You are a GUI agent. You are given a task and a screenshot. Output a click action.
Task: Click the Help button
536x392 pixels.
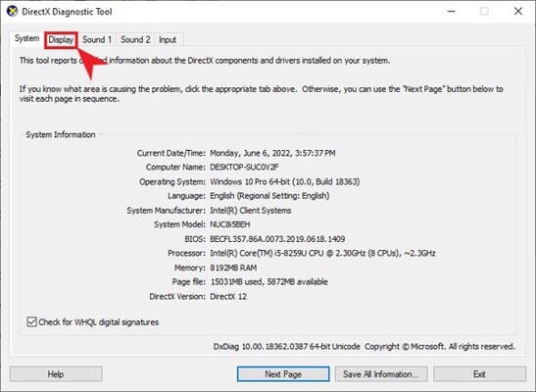[x=56, y=374]
